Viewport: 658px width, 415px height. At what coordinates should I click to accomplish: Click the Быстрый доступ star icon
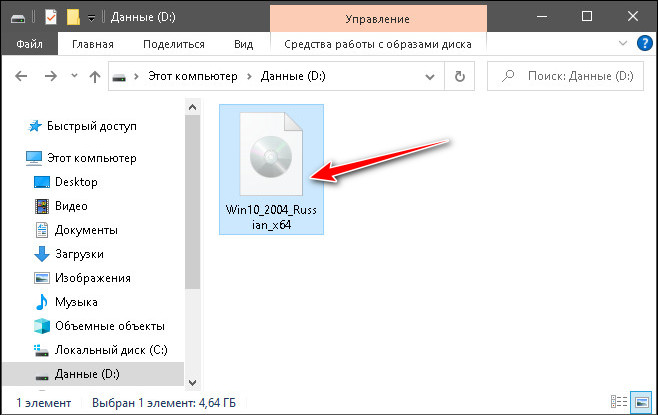(34, 126)
